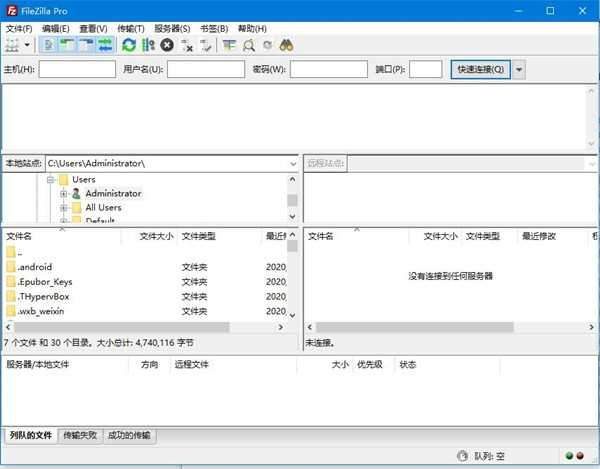Select the .Epubor_Keys folder row

tap(145, 282)
